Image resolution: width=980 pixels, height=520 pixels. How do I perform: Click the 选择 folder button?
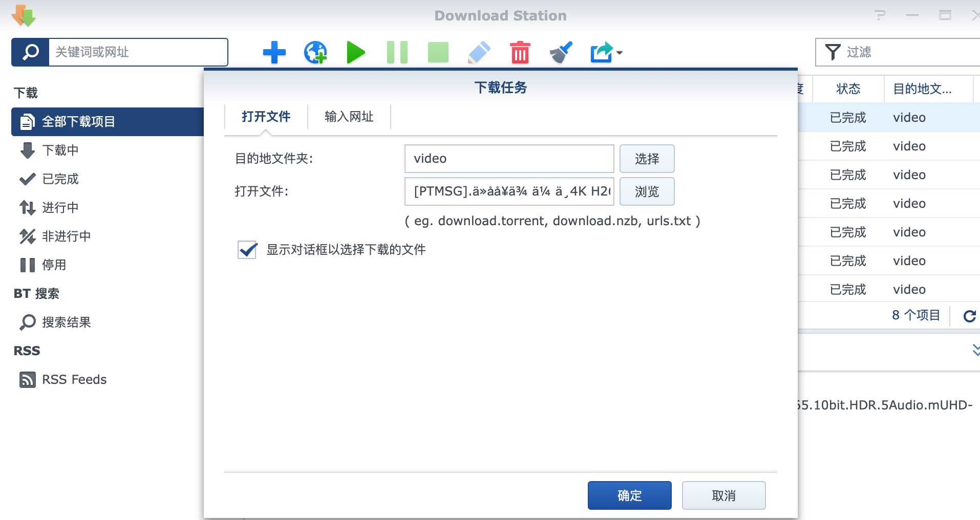click(647, 159)
